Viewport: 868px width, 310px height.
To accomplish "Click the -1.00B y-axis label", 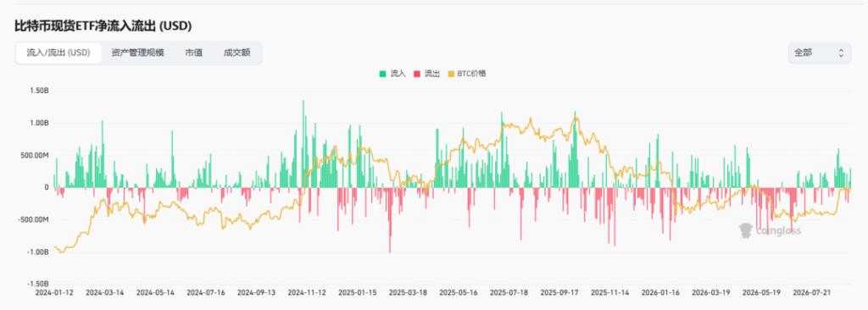I will point(37,252).
